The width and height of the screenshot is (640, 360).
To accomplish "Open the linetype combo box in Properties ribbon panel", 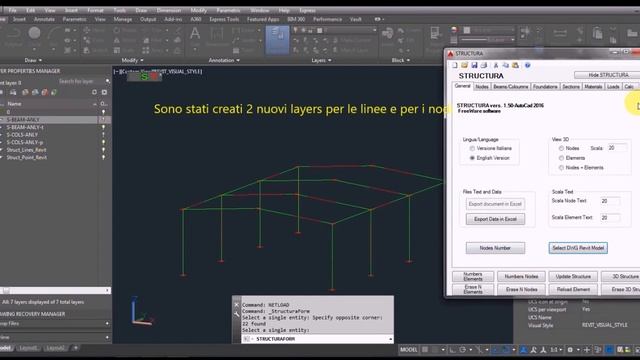I will pos(488,40).
